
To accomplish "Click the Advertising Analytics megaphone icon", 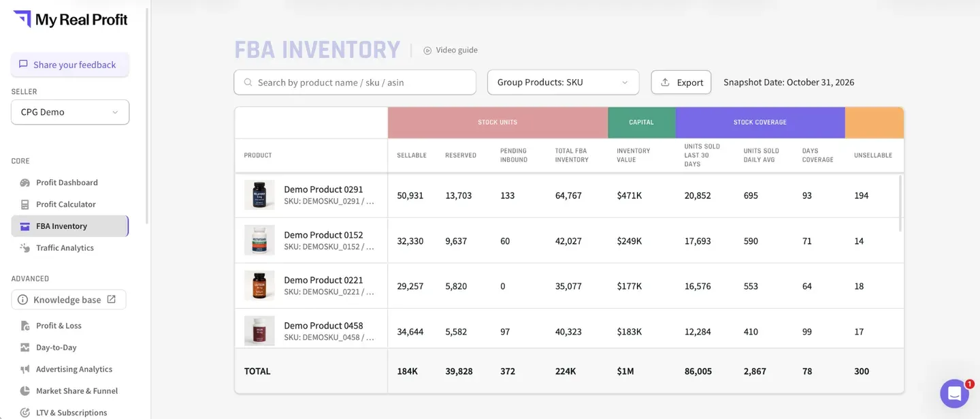I will [25, 369].
